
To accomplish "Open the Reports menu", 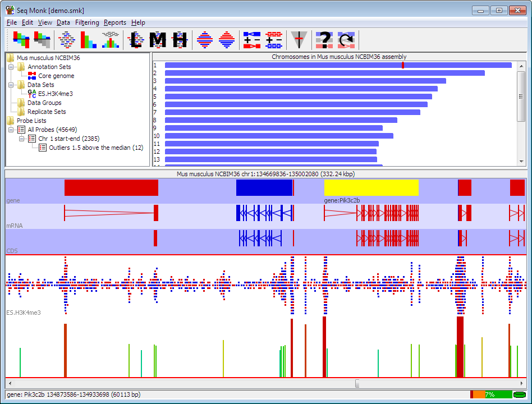I will pyautogui.click(x=114, y=22).
